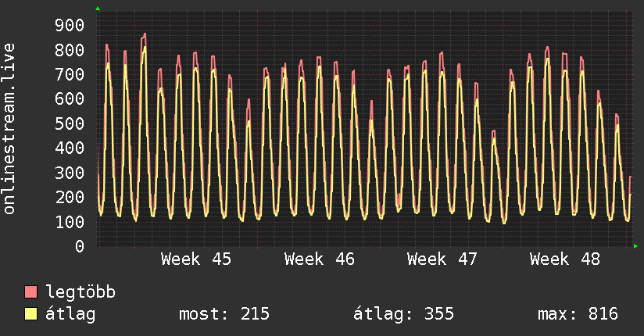Click the 400 y-axis label
Image resolution: width=644 pixels, height=336 pixels.
tap(70, 148)
